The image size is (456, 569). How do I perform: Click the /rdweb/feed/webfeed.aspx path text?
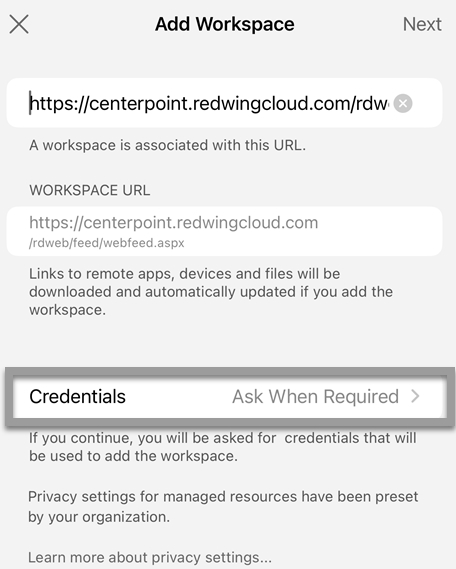click(107, 243)
